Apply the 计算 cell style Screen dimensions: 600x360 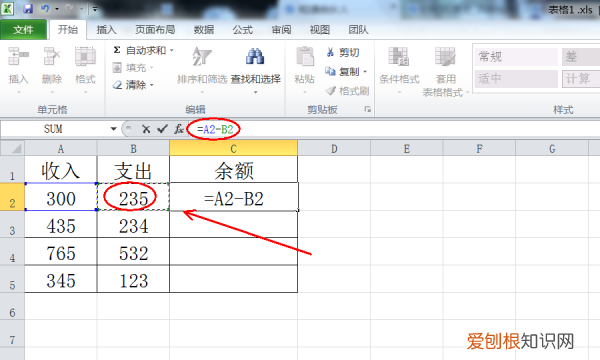pyautogui.click(x=581, y=79)
